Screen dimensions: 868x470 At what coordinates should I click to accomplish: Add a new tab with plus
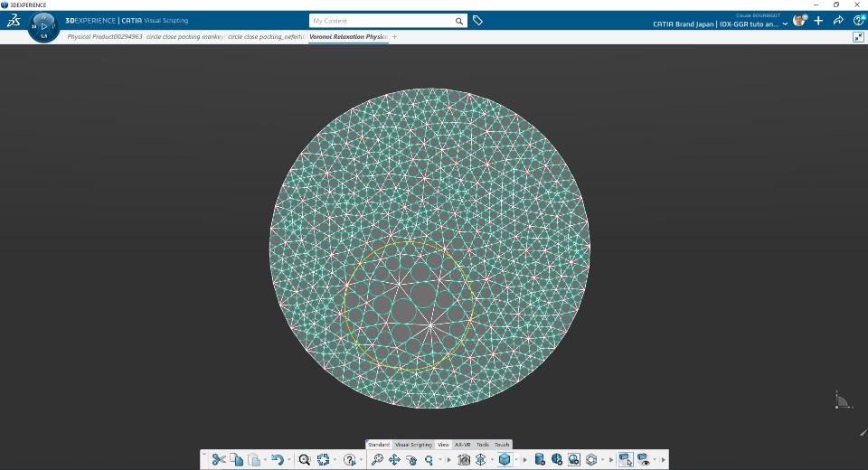coord(395,36)
